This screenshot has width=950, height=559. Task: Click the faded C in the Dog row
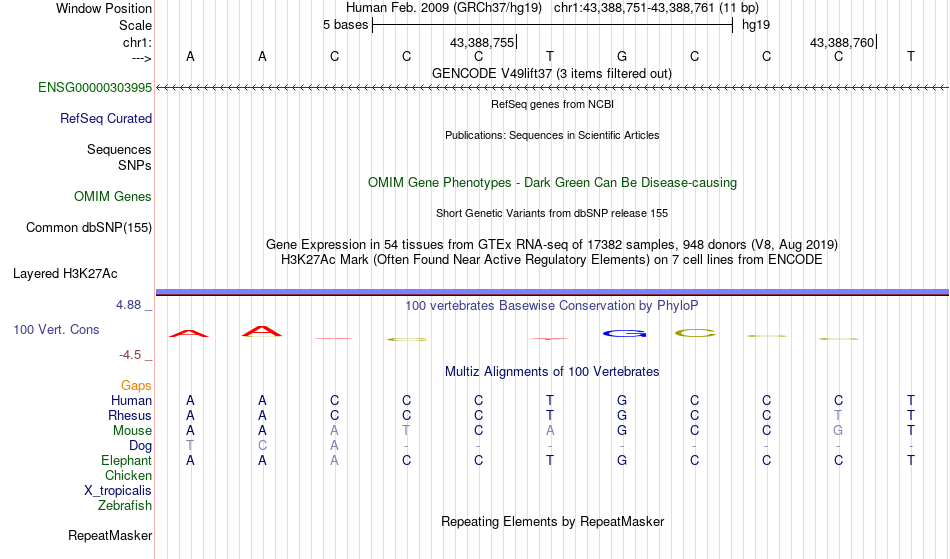(x=262, y=446)
